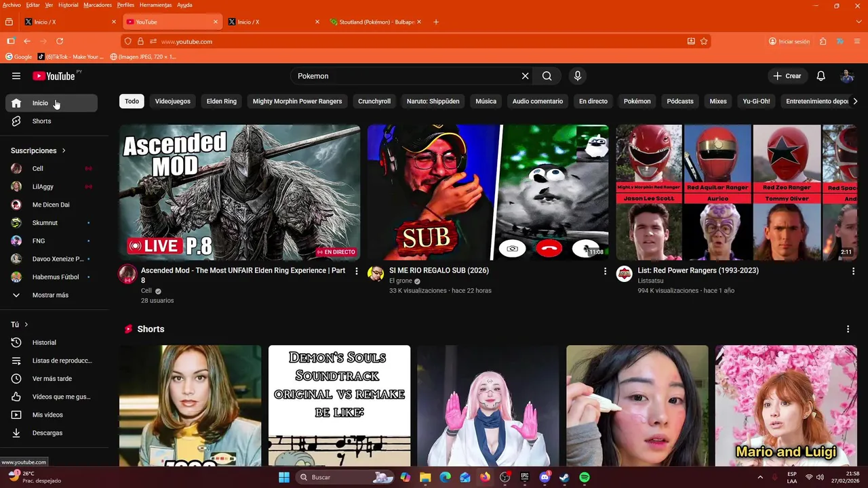This screenshot has height=488, width=868.
Task: Open Historial in the sidebar
Action: pyautogui.click(x=52, y=343)
